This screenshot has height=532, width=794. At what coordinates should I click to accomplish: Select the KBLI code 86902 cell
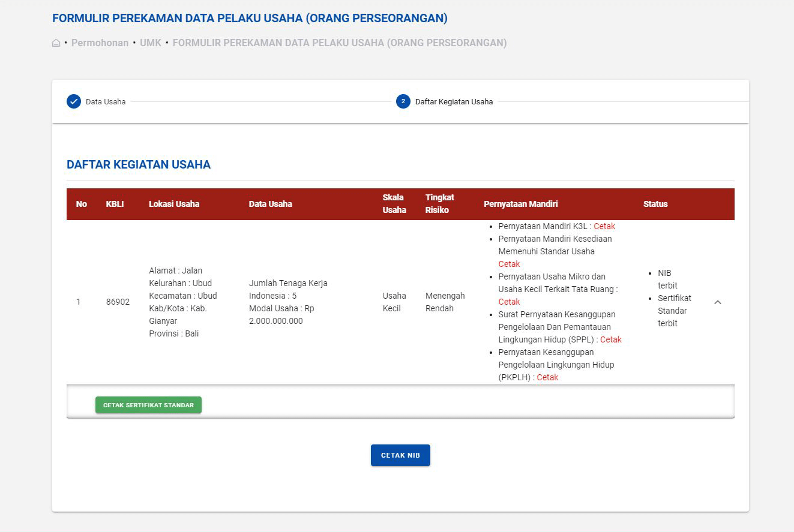coord(118,302)
